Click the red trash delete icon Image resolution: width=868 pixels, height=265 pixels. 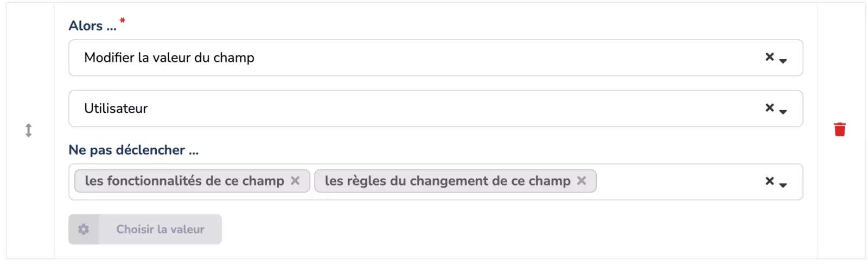[x=839, y=129]
